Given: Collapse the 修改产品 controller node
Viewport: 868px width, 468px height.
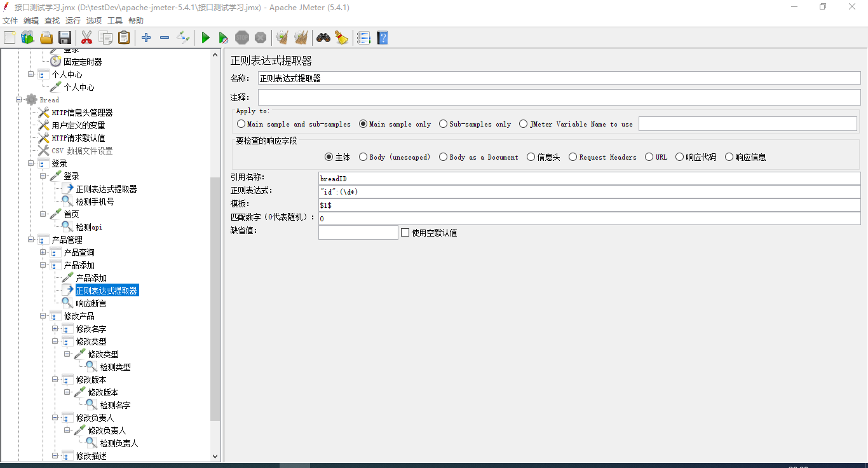Looking at the screenshot, I should [x=43, y=316].
